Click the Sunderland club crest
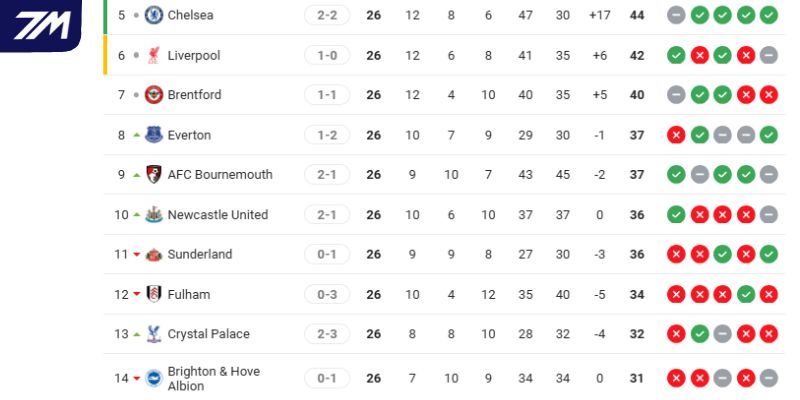This screenshot has height=400, width=800. 154,254
